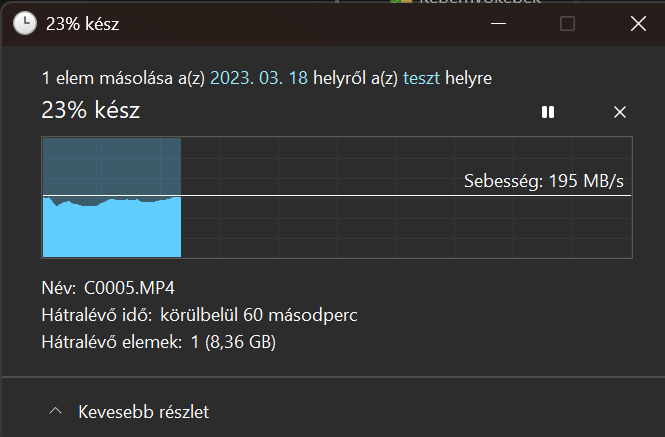
Task: Pause the file copy operation
Action: [548, 112]
